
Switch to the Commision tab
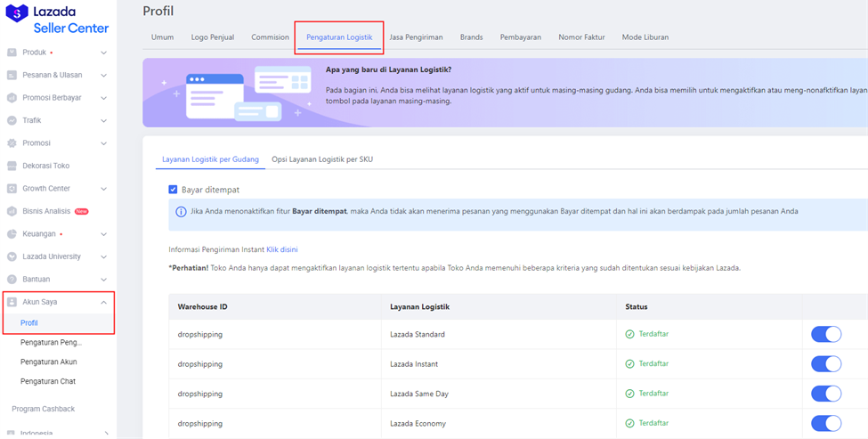pos(270,37)
